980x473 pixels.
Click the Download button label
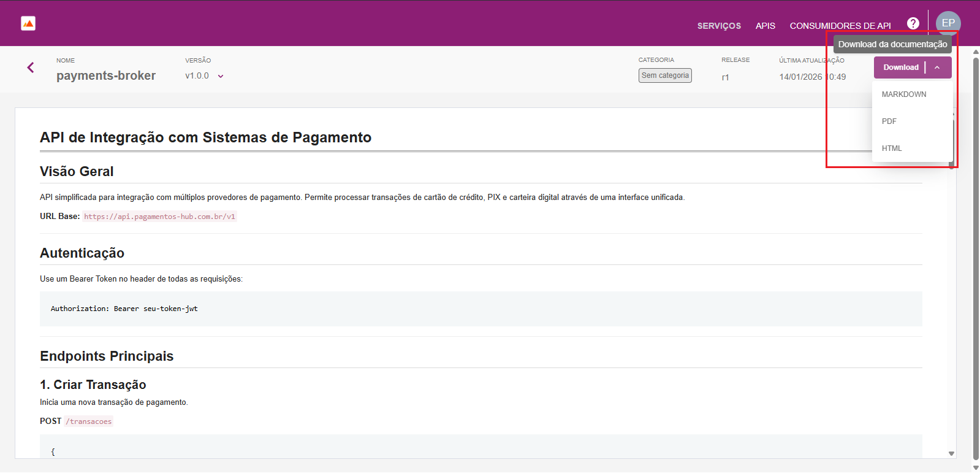(x=900, y=67)
